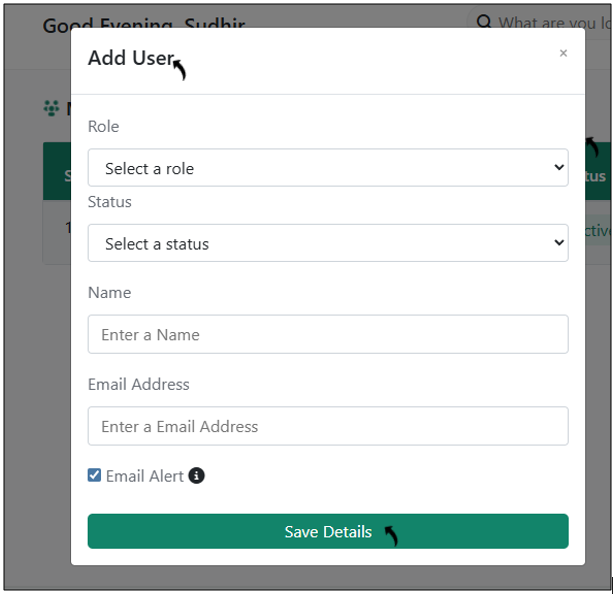The image size is (613, 594).
Task: Click the "Enter a Email Address" field
Action: pos(328,426)
